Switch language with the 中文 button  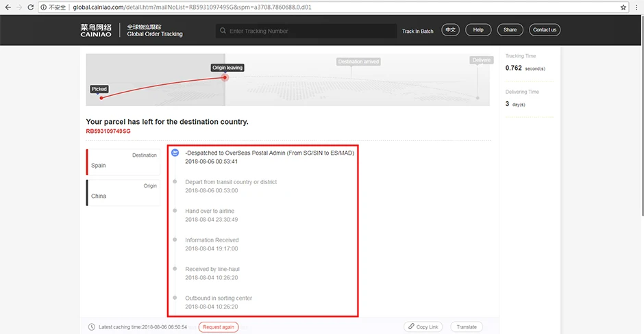[451, 29]
